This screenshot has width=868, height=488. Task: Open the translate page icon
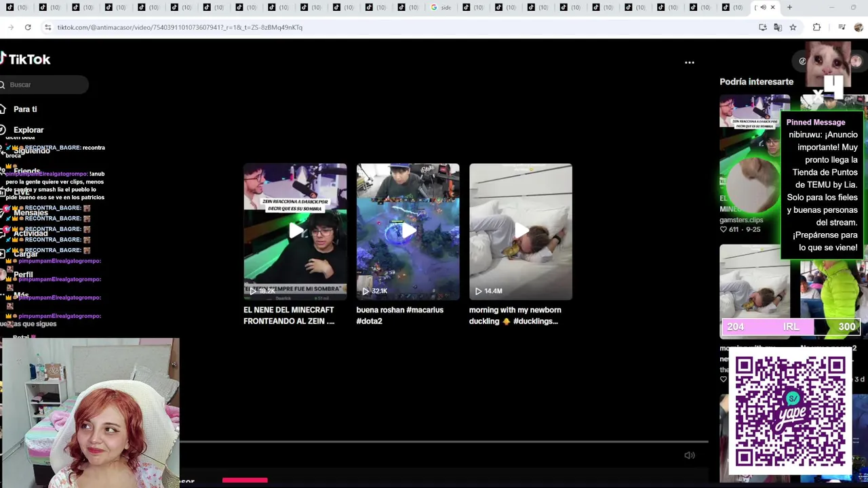pyautogui.click(x=778, y=27)
